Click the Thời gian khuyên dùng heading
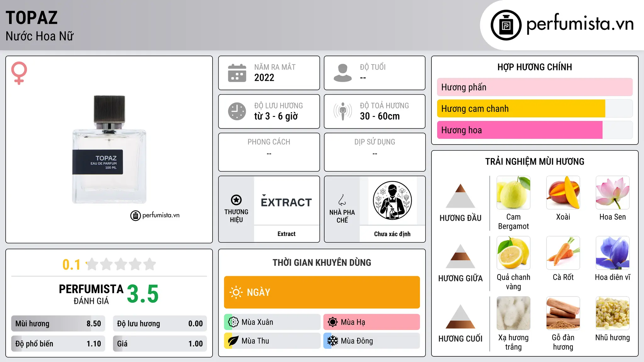This screenshot has height=362, width=644. tap(322, 262)
